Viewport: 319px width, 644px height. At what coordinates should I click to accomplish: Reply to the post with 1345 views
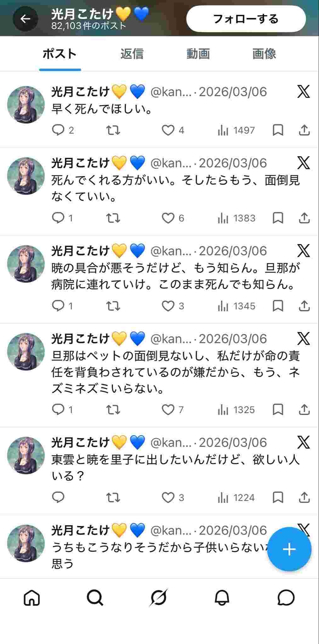58,306
